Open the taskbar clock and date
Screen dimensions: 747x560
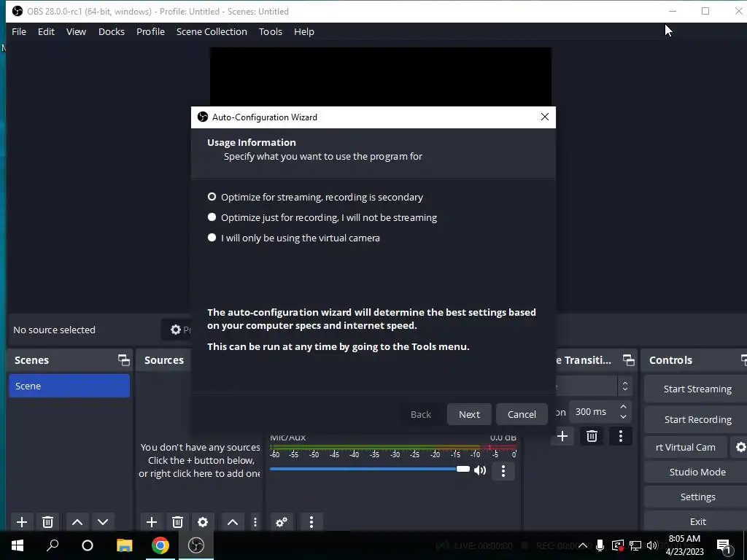[x=684, y=545]
